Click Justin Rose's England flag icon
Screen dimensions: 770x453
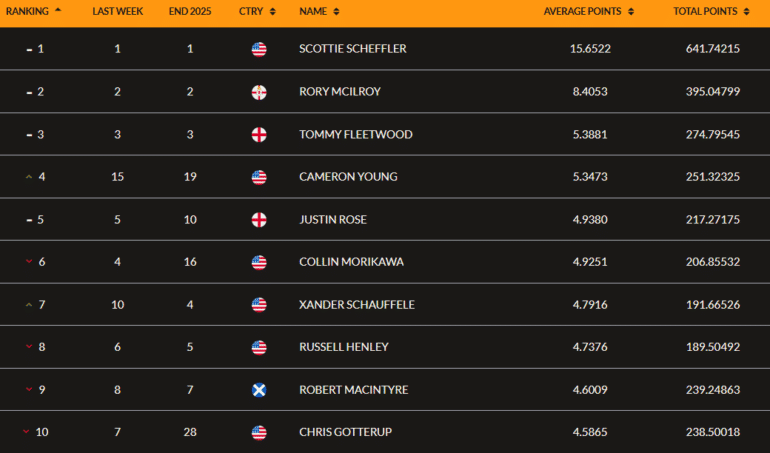[x=259, y=220]
